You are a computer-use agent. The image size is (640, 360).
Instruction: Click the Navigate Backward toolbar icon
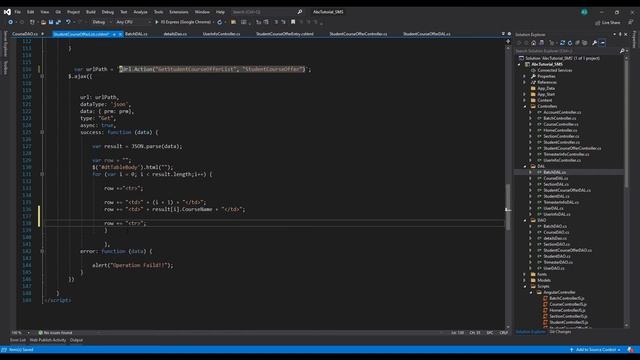(x=11, y=22)
